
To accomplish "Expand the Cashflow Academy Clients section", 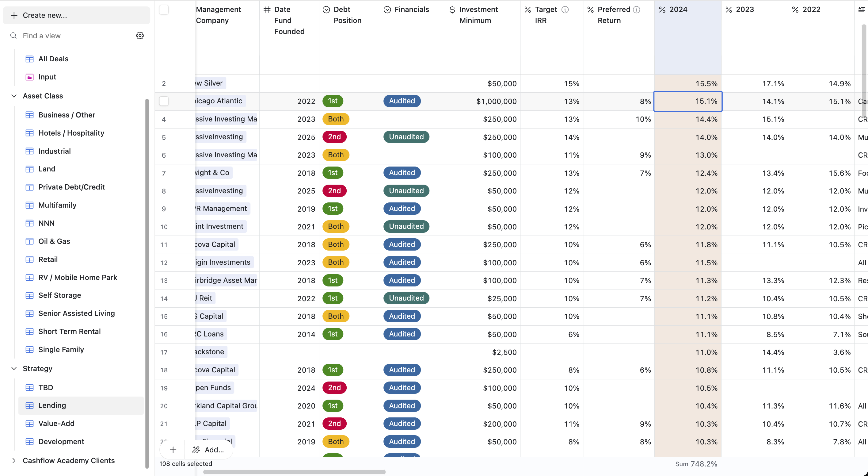I will [x=14, y=460].
